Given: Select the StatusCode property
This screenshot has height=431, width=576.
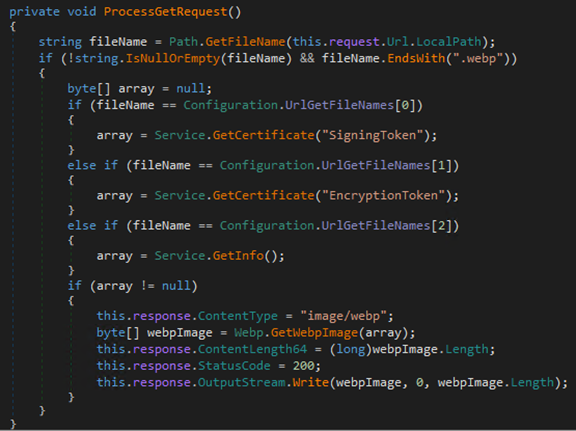Looking at the screenshot, I should coord(234,366).
